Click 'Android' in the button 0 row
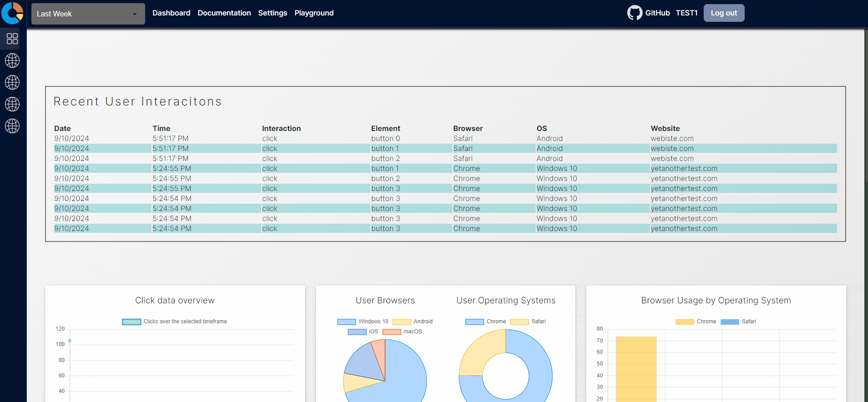The width and height of the screenshot is (868, 402). point(549,139)
